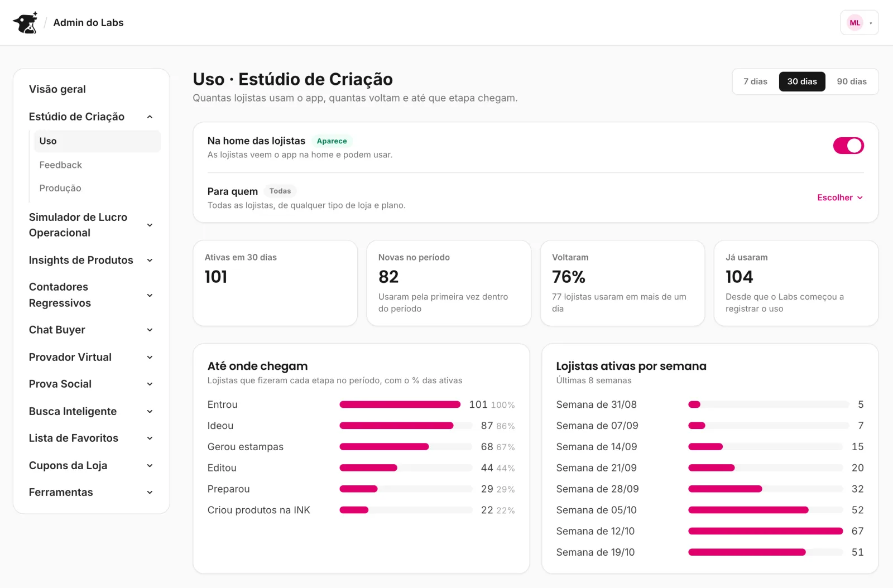
Task: Switch period to 90 dias
Action: [852, 81]
